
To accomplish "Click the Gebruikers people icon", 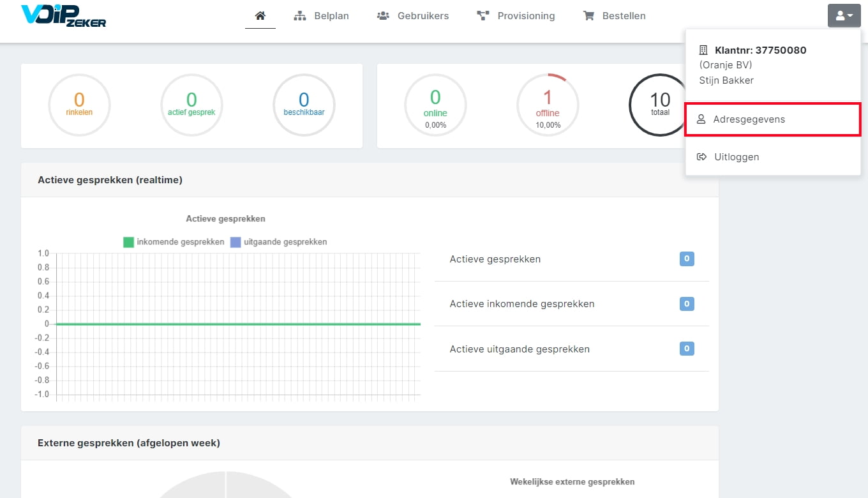I will tap(383, 16).
